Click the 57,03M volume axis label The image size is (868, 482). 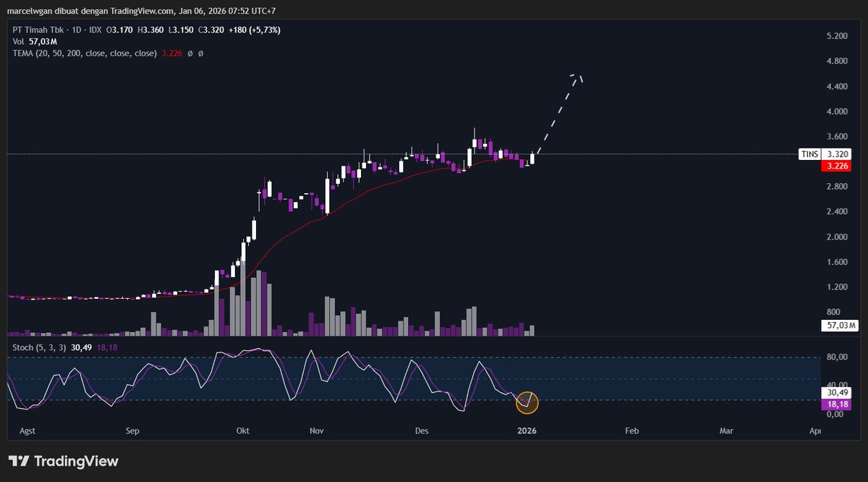[840, 326]
